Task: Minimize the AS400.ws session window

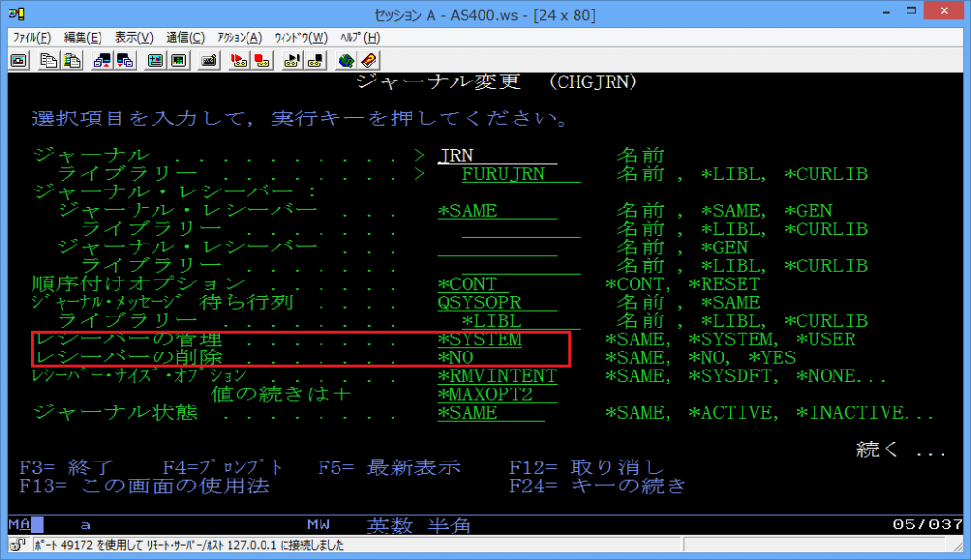Action: point(887,10)
